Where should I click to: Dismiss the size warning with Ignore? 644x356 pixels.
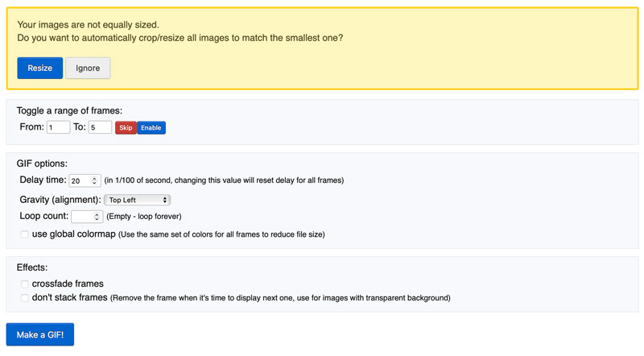88,68
